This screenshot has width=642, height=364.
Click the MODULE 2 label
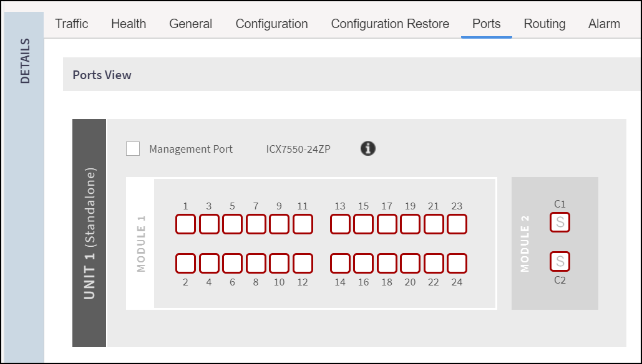[525, 244]
